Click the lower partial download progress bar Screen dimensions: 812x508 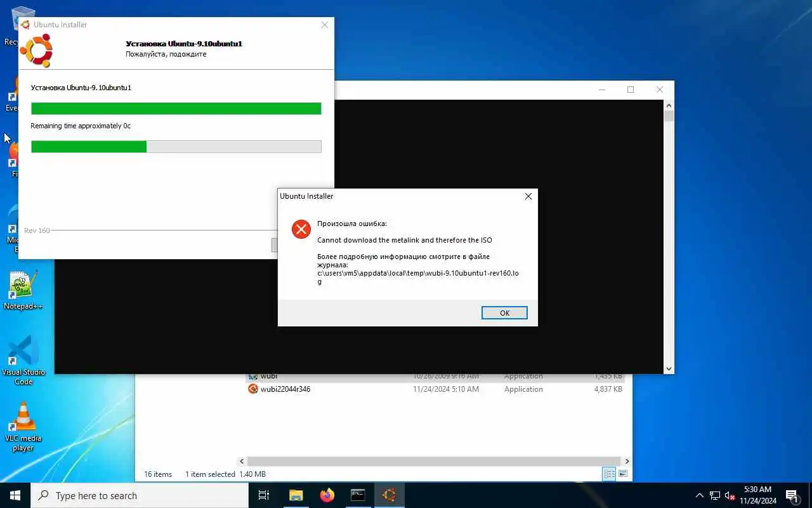click(176, 147)
